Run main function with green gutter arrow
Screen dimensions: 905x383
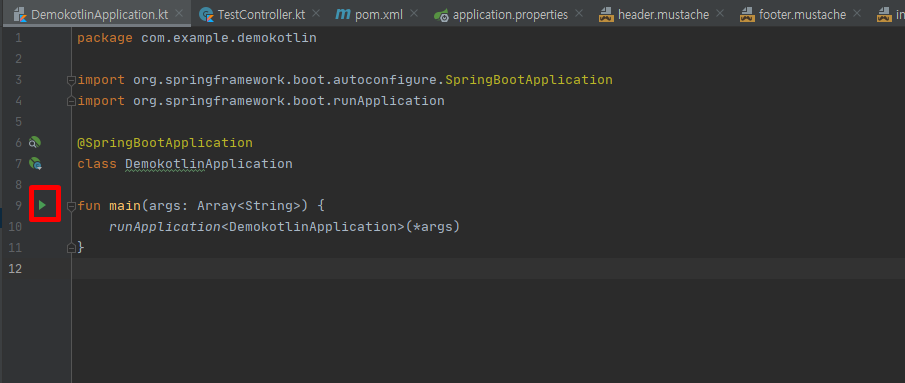point(42,205)
